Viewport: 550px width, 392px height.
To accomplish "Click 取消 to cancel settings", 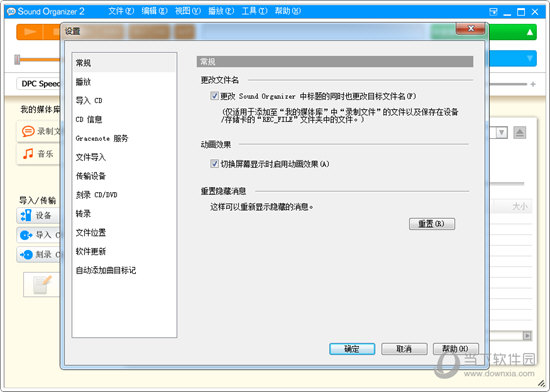I will [404, 349].
